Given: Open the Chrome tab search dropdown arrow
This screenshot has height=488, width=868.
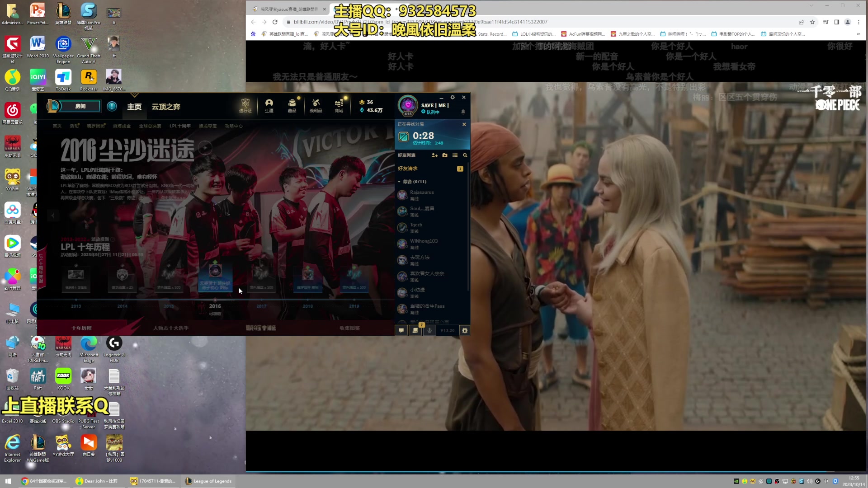Looking at the screenshot, I should pos(811,5).
